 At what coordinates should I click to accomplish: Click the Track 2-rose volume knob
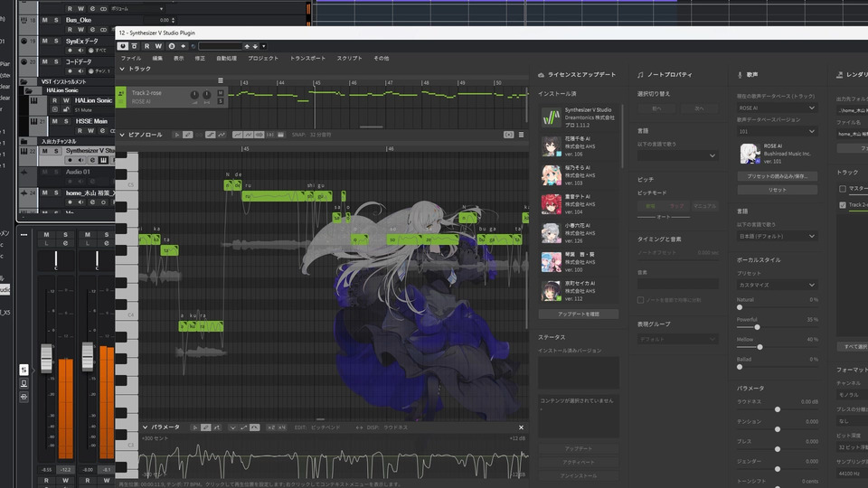[194, 95]
